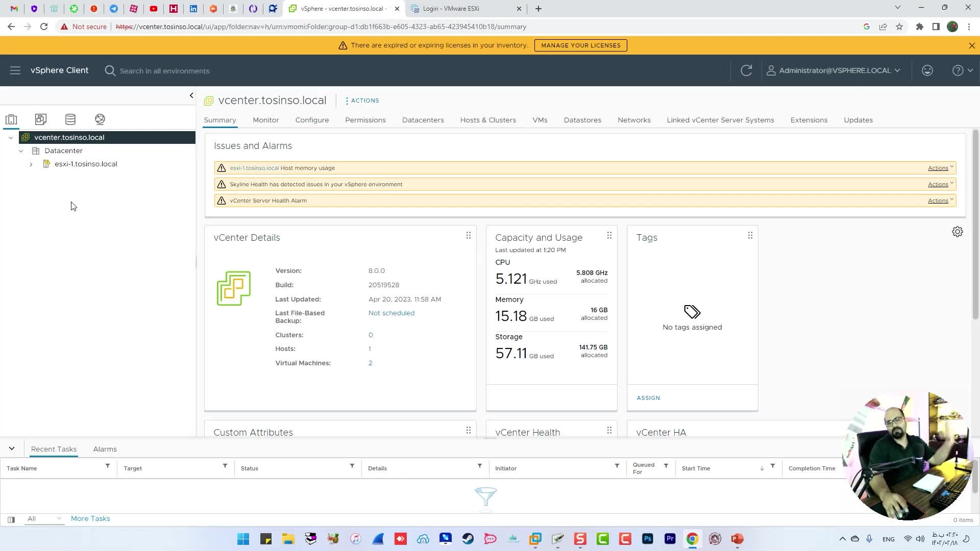This screenshot has width=980, height=551.
Task: Switch to the Monitor tab
Action: (x=265, y=120)
